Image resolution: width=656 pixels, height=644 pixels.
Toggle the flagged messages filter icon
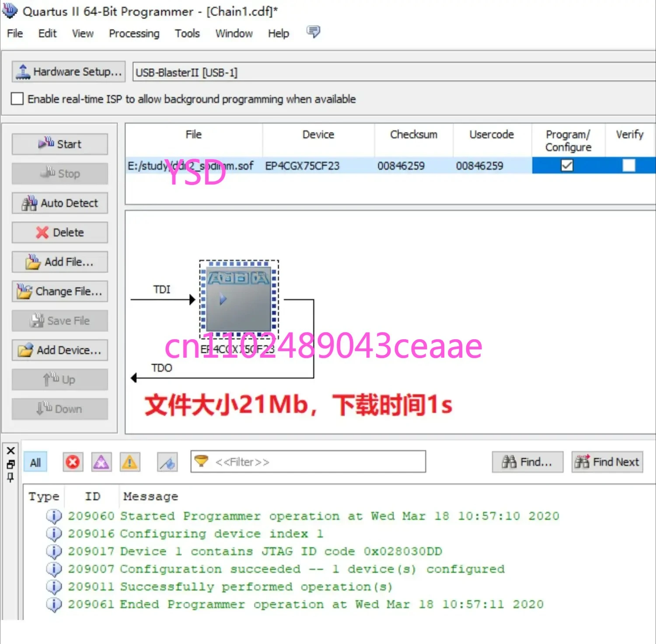[x=167, y=462]
